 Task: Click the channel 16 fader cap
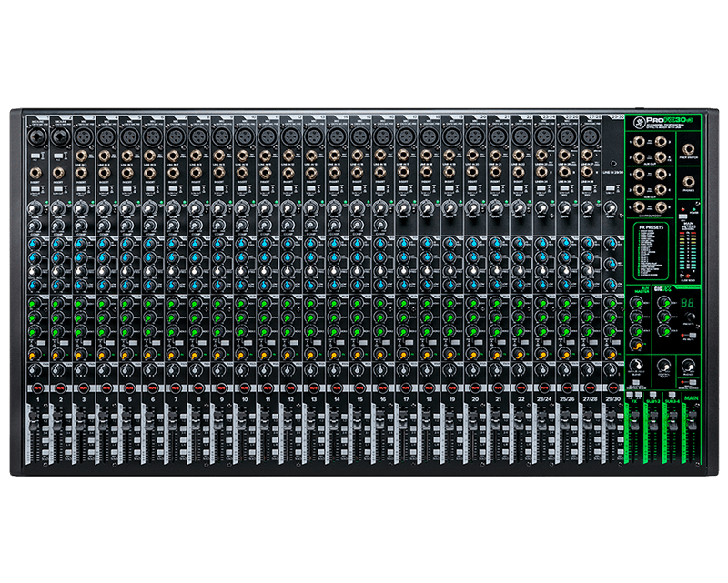[379, 420]
